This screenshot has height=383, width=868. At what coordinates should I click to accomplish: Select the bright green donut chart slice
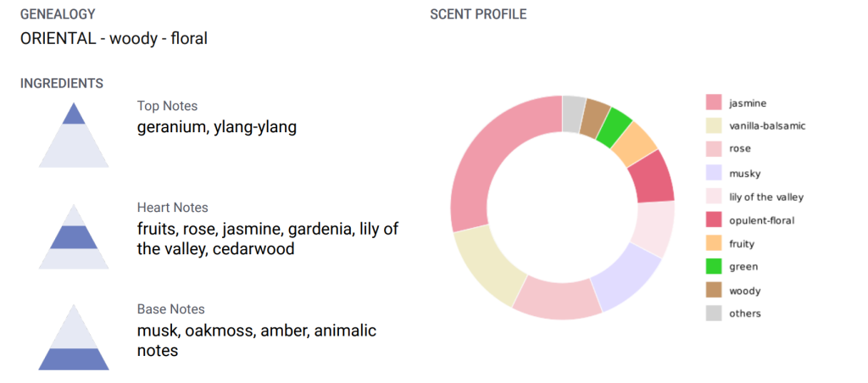(614, 128)
